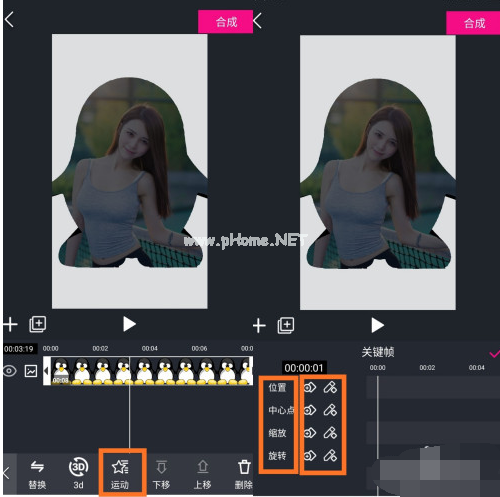Add a keyframe for 位置

(x=310, y=388)
